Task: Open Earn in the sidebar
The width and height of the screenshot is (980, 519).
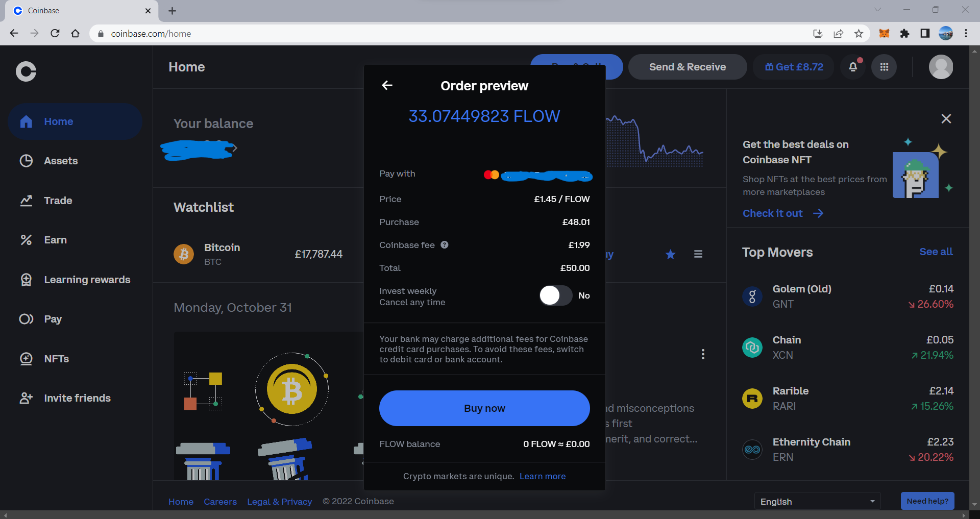Action: 75,240
